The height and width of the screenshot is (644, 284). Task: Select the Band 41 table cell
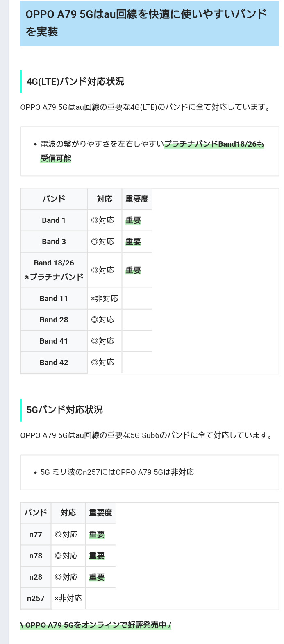tap(54, 341)
